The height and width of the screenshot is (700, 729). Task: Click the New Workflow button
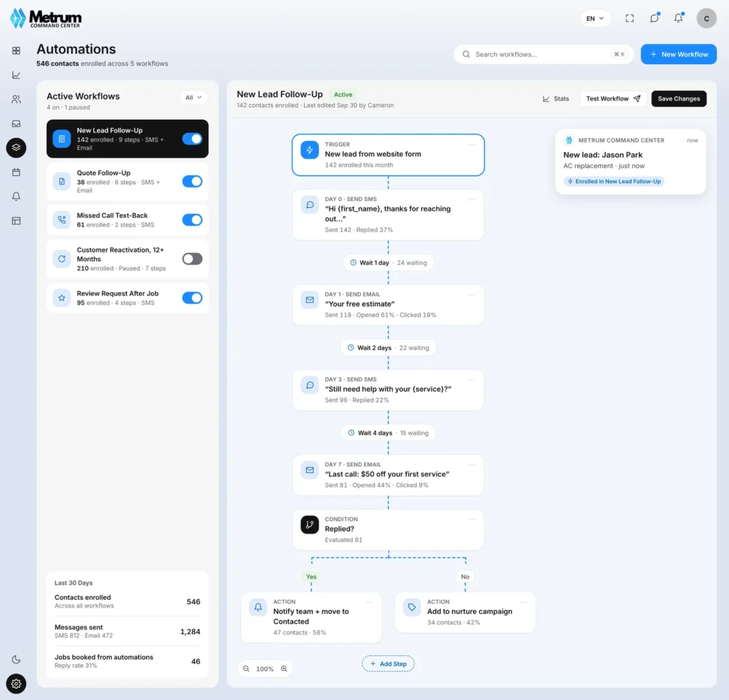click(678, 54)
